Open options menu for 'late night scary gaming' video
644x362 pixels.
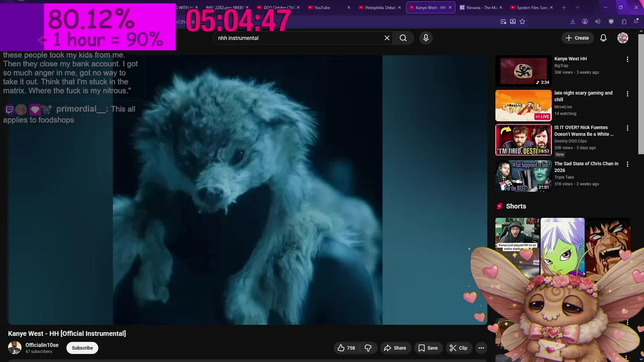pos(627,94)
